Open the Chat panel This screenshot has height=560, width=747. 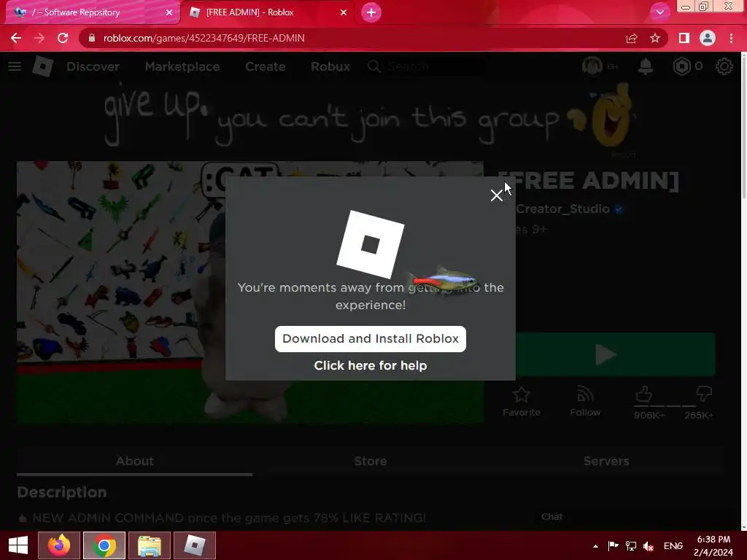(551, 517)
